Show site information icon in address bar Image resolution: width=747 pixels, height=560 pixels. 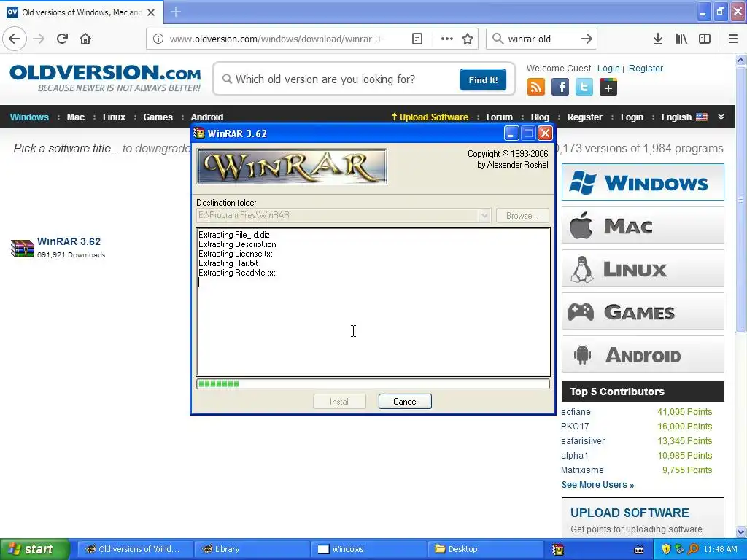[158, 39]
